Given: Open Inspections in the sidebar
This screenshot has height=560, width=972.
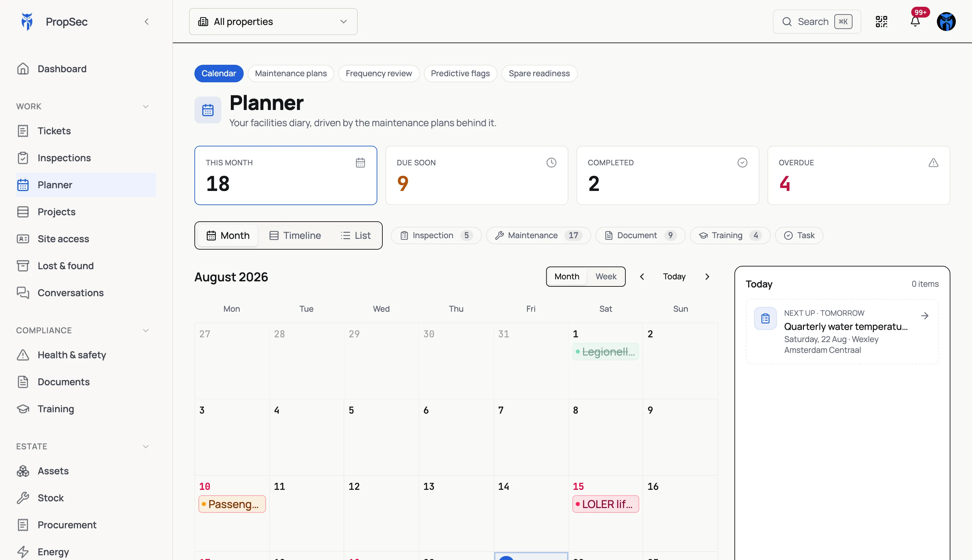Looking at the screenshot, I should point(86,158).
